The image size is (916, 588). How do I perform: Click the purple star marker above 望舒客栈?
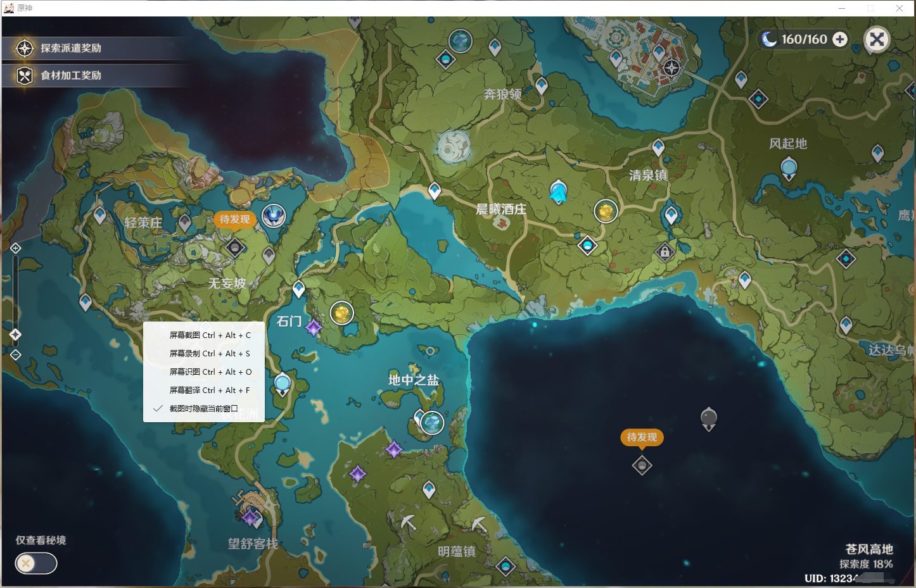coord(251,518)
